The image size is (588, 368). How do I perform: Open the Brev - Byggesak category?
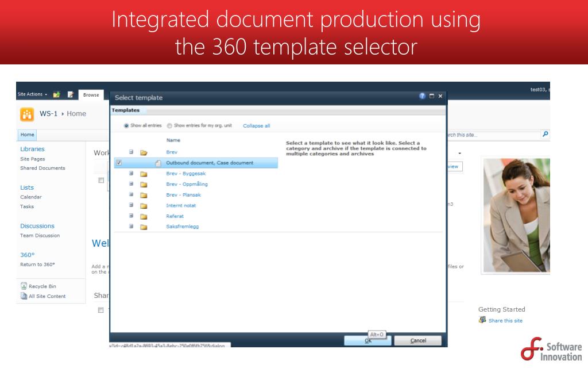click(186, 174)
